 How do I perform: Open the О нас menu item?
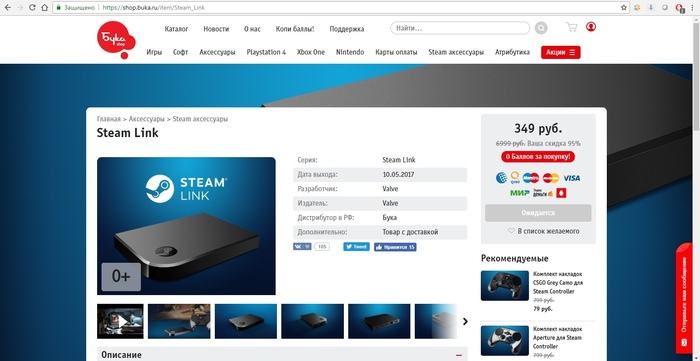252,29
